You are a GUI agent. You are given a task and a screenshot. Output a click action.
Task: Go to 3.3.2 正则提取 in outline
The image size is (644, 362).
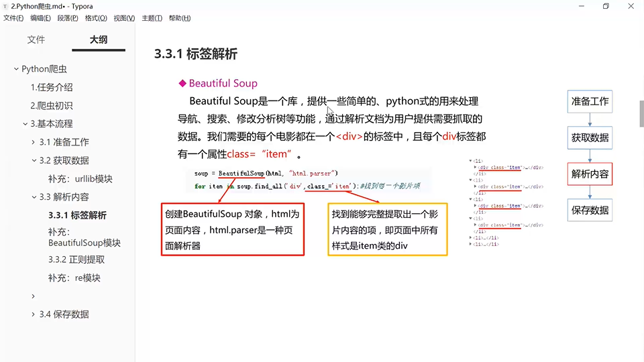pos(76,259)
